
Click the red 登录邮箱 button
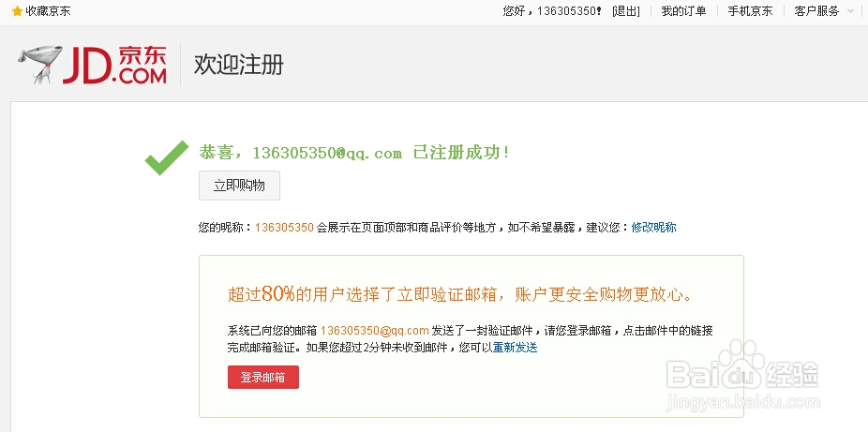tap(263, 378)
